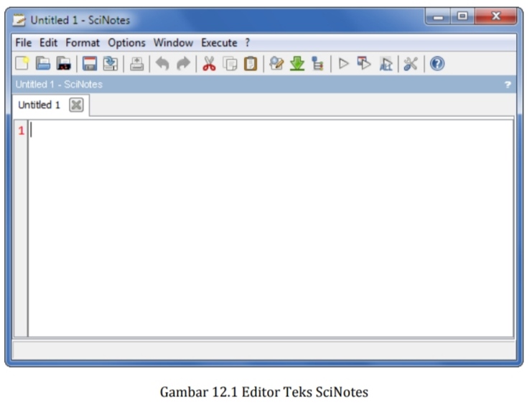Image resolution: width=532 pixels, height=407 pixels.
Task: Paste from clipboard icon
Action: click(x=251, y=63)
